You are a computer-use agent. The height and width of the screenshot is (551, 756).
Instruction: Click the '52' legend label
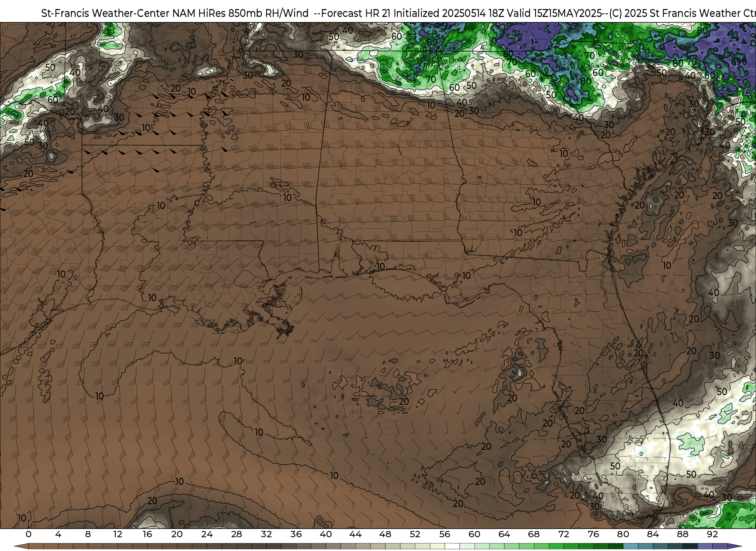(x=415, y=534)
